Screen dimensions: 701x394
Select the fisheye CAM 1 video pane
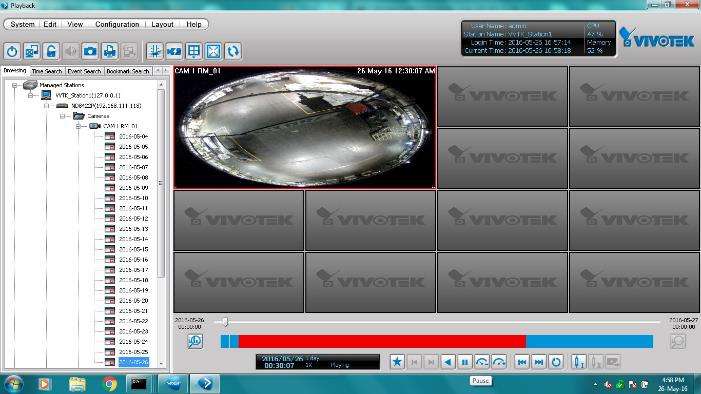(x=305, y=127)
